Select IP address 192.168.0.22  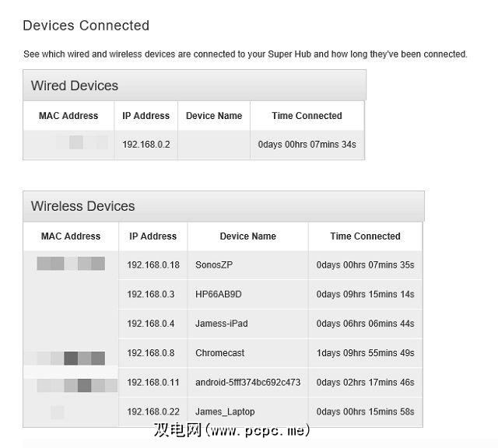click(153, 411)
